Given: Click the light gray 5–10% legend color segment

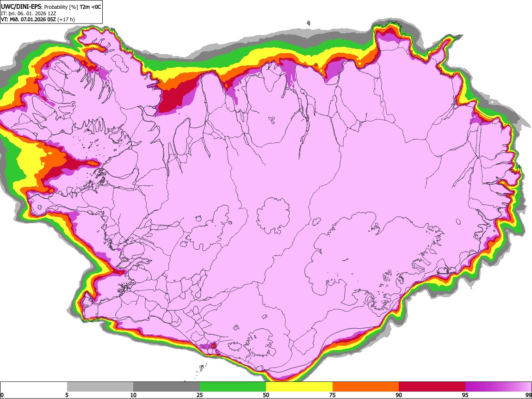Looking at the screenshot, I should tap(100, 387).
